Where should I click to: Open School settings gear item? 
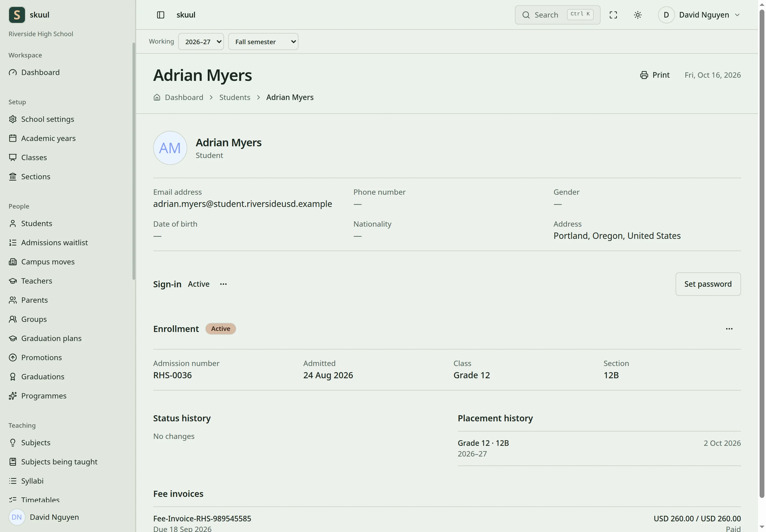coord(41,119)
